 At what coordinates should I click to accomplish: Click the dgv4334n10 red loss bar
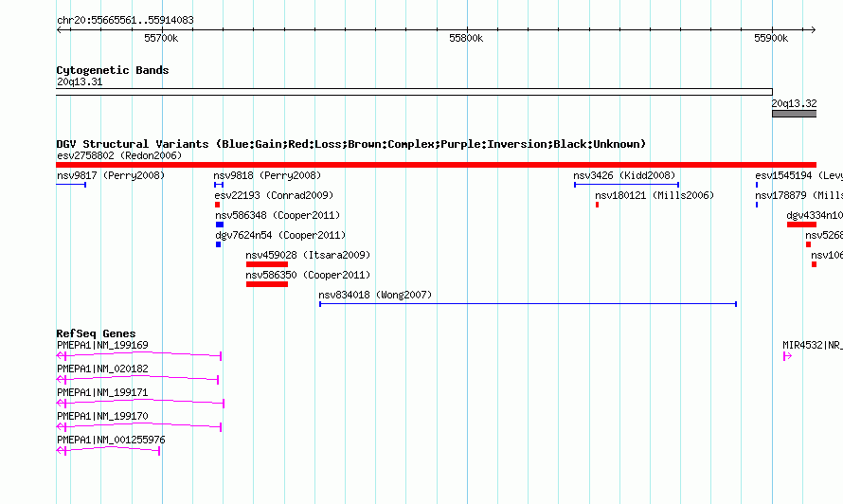tap(801, 225)
